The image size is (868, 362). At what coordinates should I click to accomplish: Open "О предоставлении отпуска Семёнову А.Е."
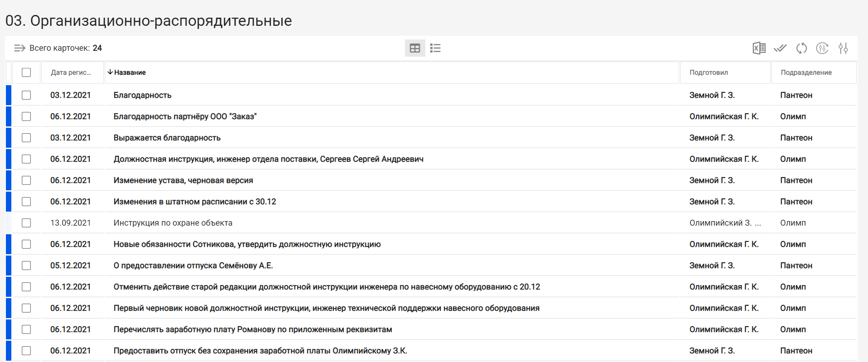click(x=193, y=265)
